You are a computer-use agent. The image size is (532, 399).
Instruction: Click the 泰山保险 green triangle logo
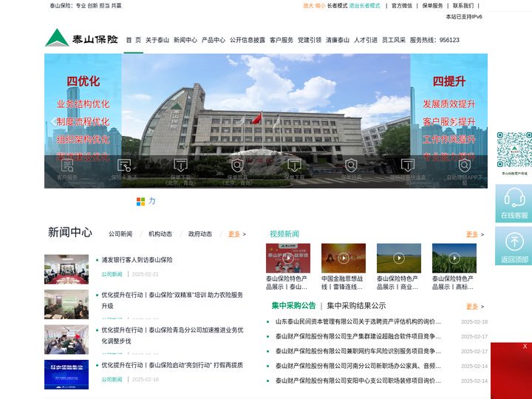(81, 38)
